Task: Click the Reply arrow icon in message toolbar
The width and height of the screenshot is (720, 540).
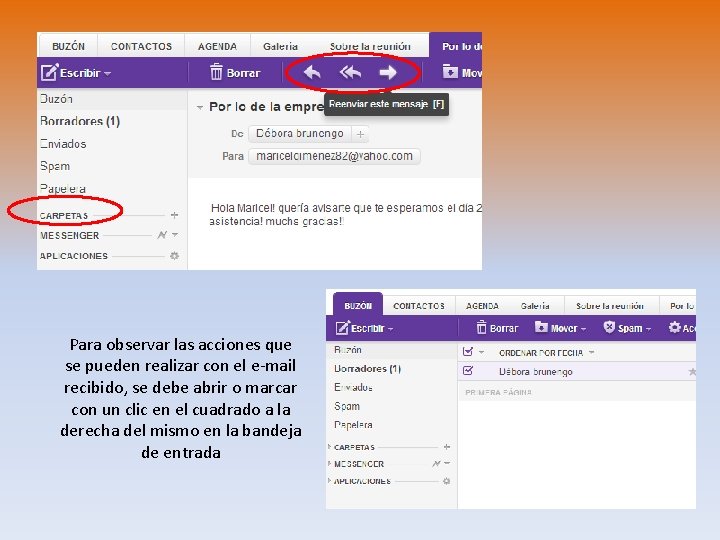Action: click(x=312, y=73)
